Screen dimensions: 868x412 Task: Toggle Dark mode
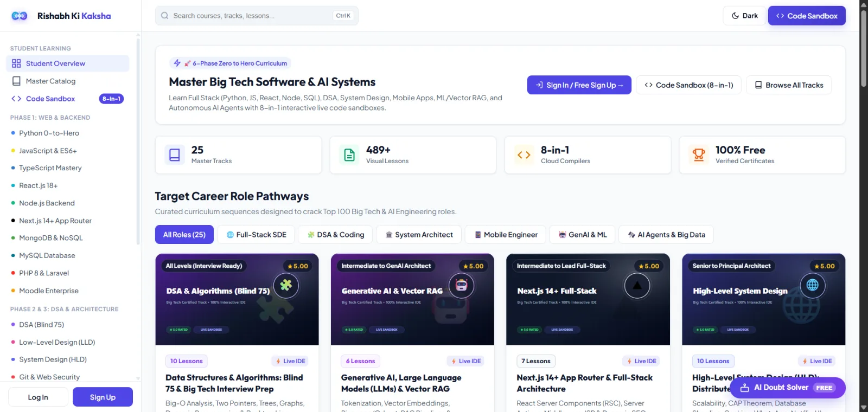coord(744,16)
